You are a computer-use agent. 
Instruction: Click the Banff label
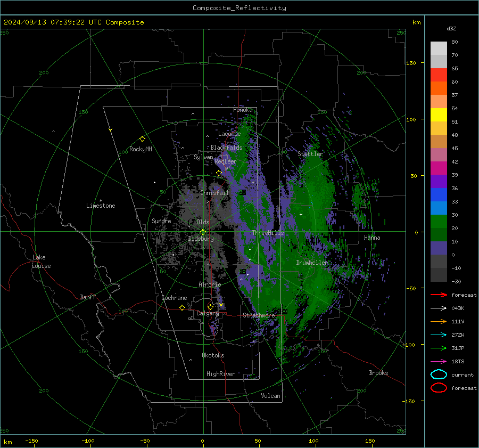tap(88, 297)
